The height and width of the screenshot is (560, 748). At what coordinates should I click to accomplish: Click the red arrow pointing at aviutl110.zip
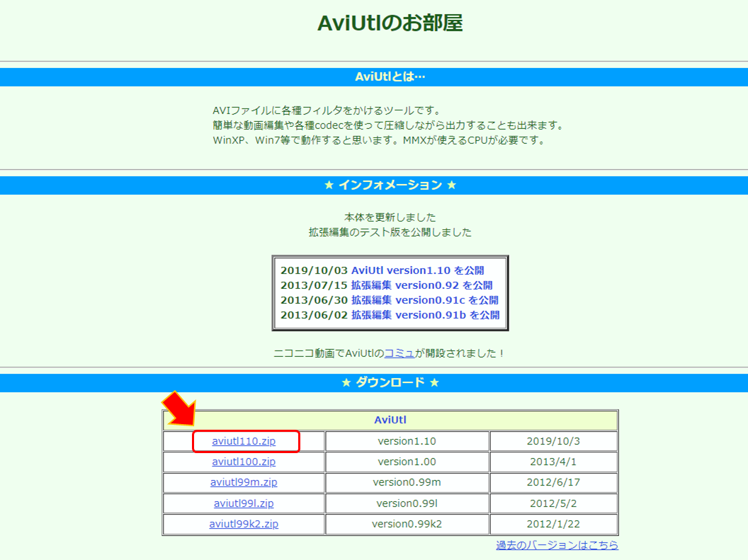click(x=177, y=416)
